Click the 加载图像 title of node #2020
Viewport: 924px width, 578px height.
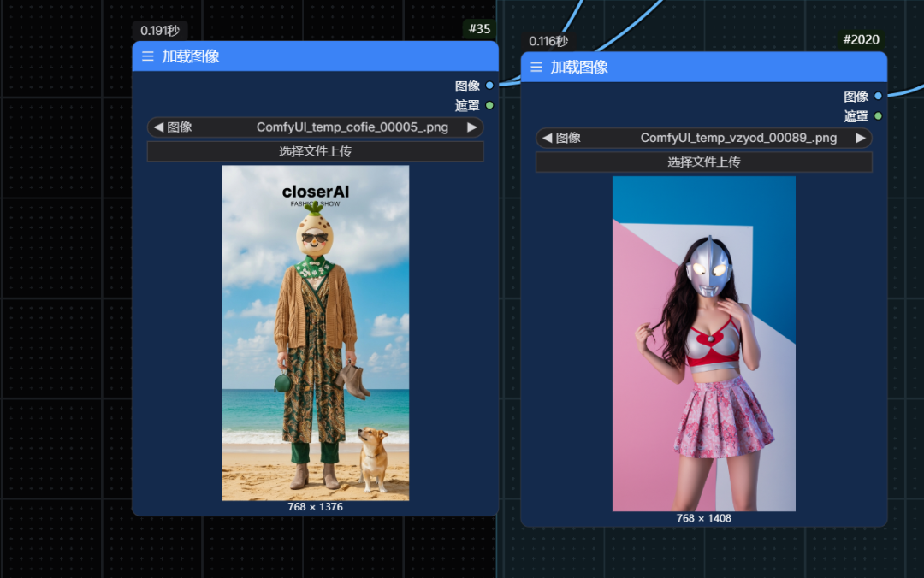579,68
